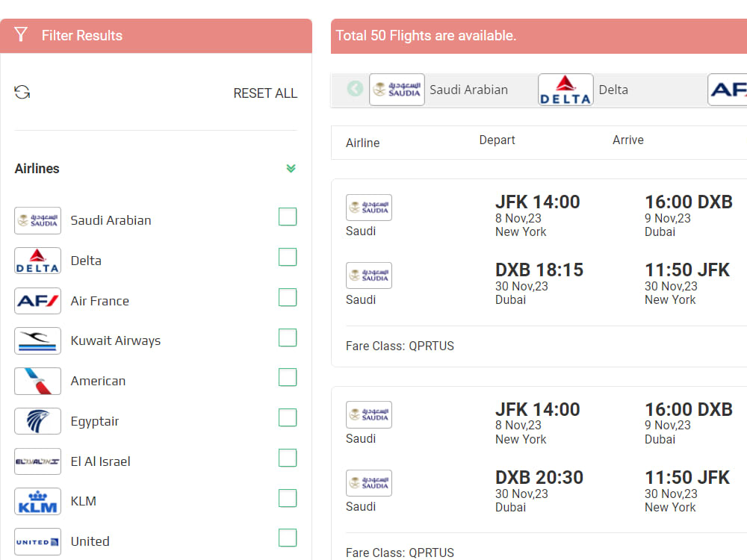This screenshot has width=747, height=560.
Task: Click the left arrow of the airline carousel
Action: coord(355,88)
